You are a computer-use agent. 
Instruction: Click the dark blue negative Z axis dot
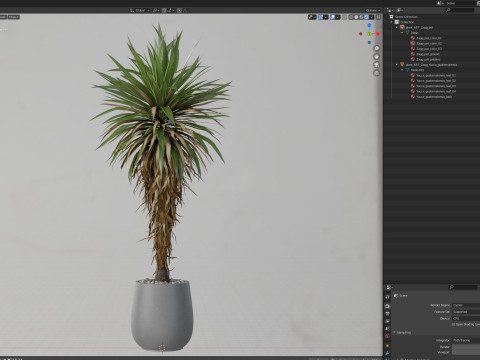pyautogui.click(x=369, y=42)
